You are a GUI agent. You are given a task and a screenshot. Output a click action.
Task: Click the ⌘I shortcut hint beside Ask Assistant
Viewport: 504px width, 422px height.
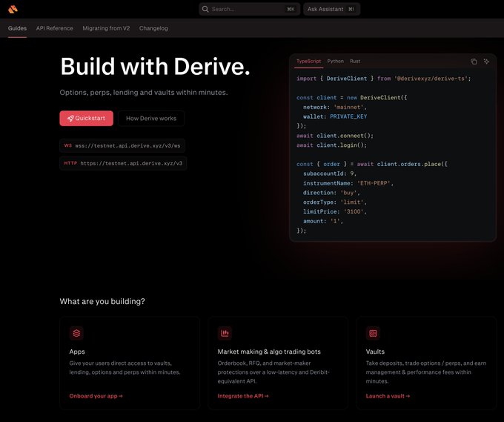pyautogui.click(x=351, y=9)
